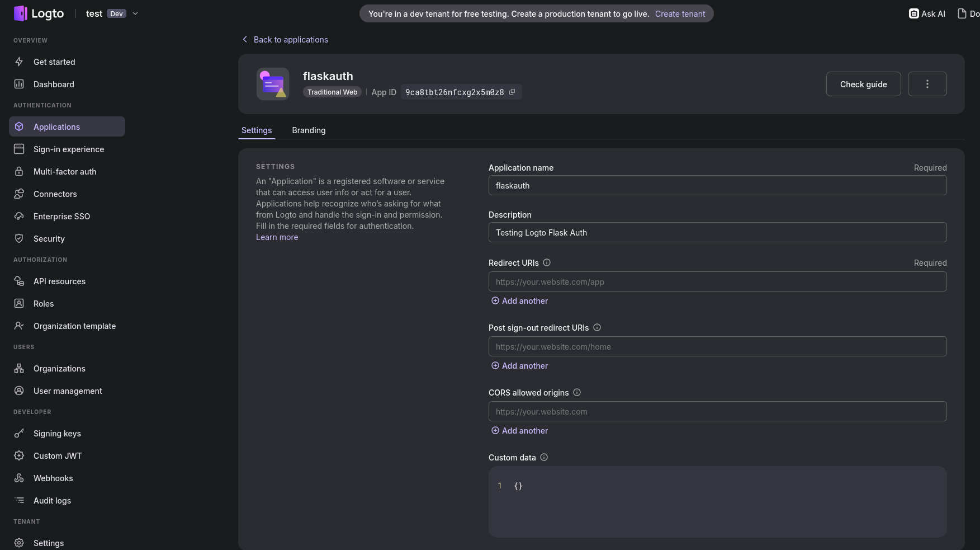
Task: Show the Redirect URIs info tooltip
Action: click(547, 263)
